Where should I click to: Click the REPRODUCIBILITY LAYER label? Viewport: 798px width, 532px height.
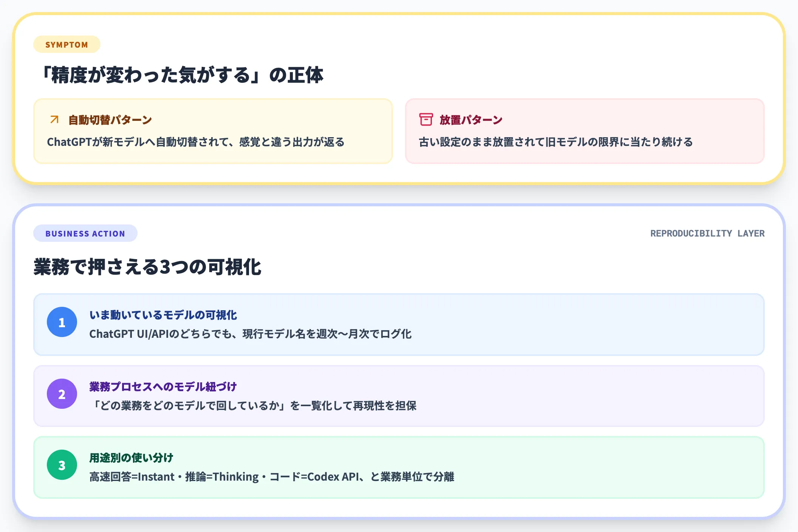click(x=707, y=234)
